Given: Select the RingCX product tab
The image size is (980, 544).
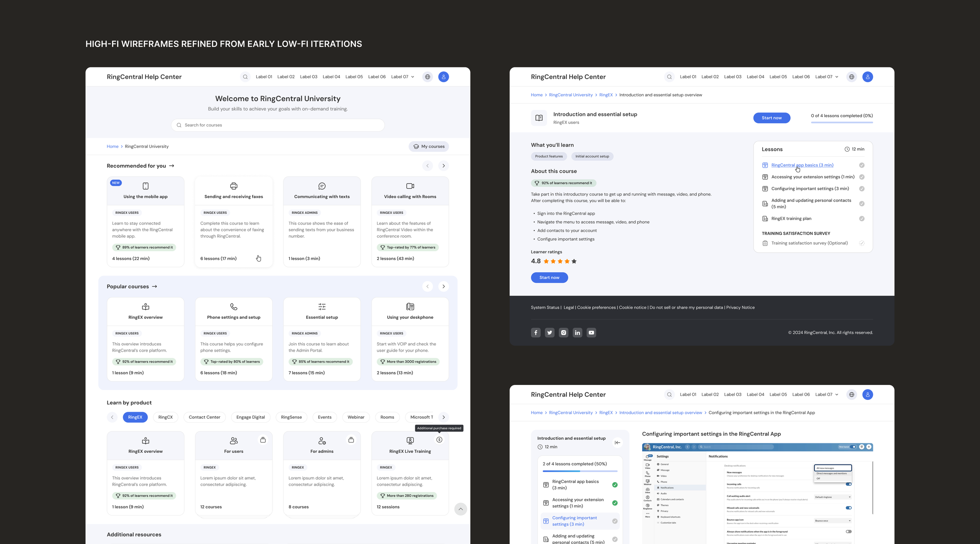Looking at the screenshot, I should (165, 417).
